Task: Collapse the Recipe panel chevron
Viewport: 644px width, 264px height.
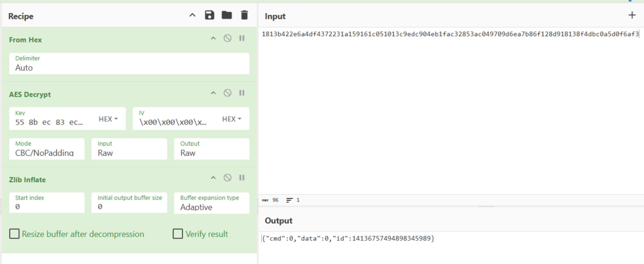Action: 192,15
